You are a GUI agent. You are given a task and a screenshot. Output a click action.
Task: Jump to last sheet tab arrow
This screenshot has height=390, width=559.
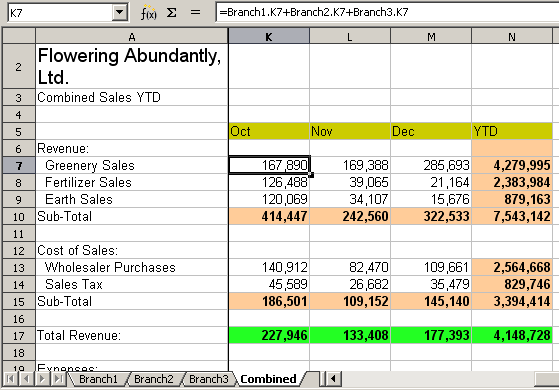coord(57,379)
